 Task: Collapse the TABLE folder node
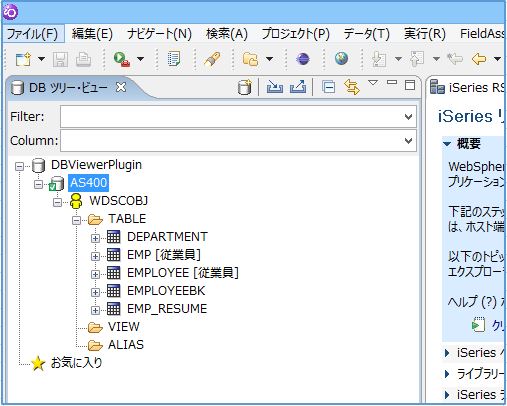tap(76, 220)
